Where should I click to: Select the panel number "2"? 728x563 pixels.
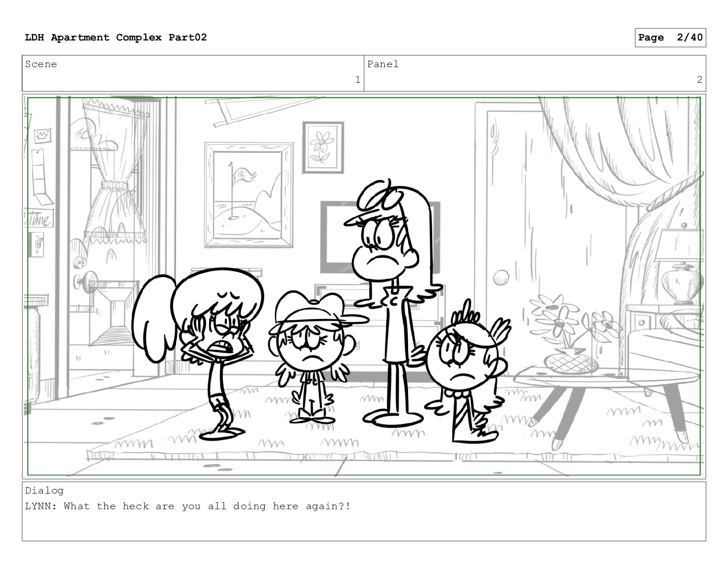point(700,80)
